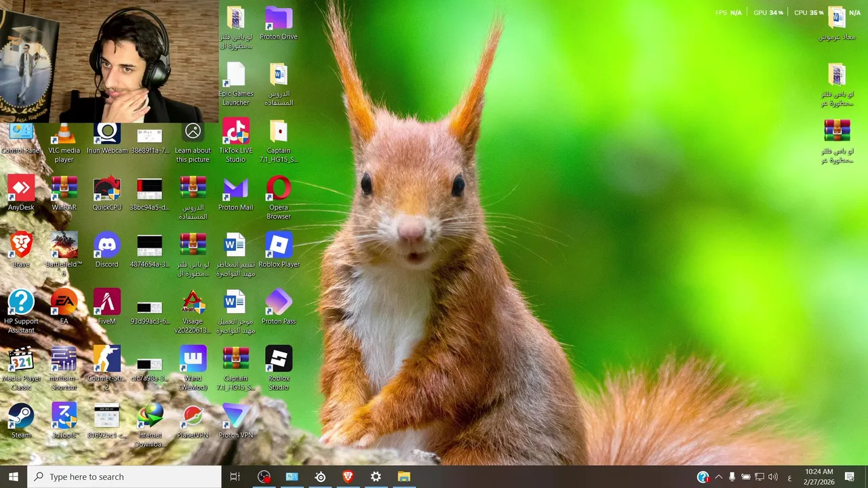
Task: Select the تقييم المخاطر Word document
Action: click(235, 255)
